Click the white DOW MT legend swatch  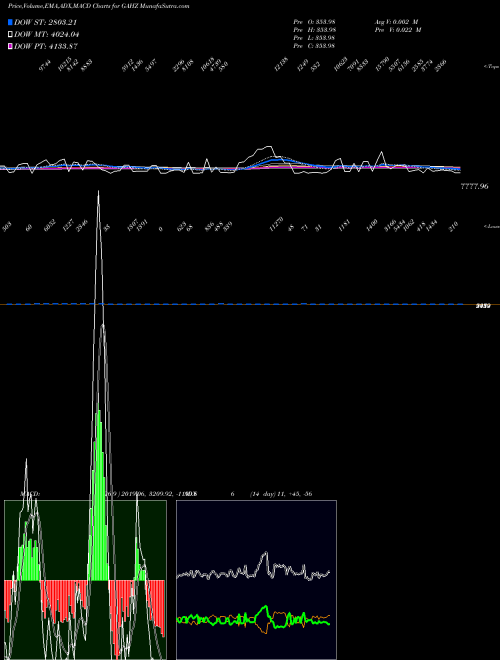pos(11,35)
